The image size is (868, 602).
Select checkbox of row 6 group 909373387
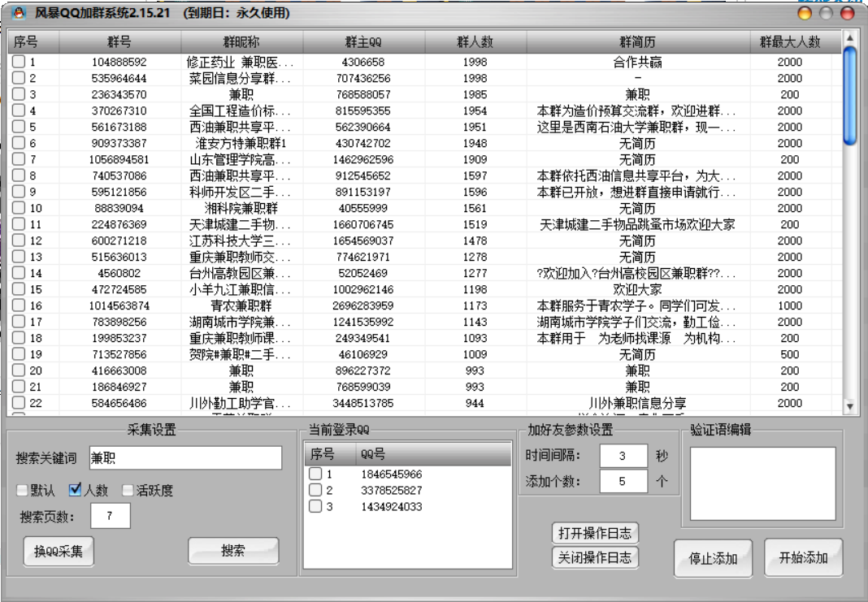(x=19, y=143)
